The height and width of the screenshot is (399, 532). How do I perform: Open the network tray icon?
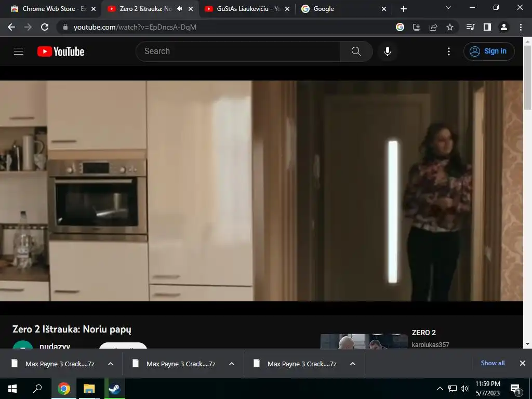point(453,389)
